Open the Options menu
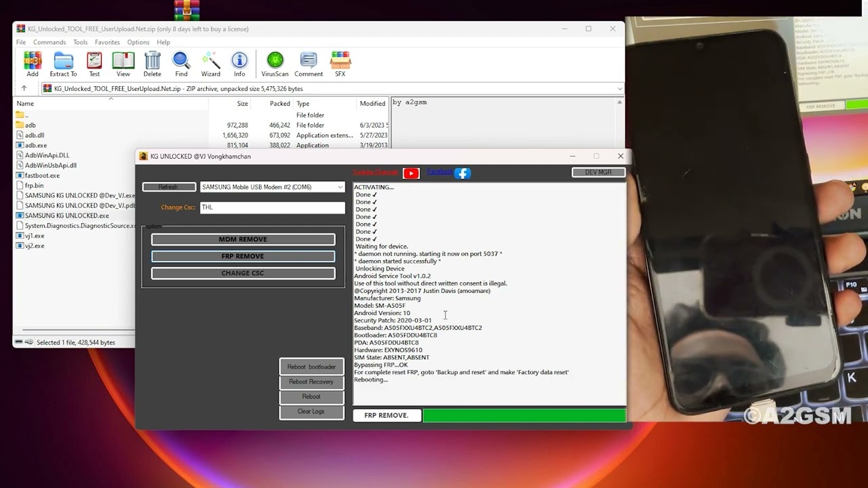The width and height of the screenshot is (868, 488). click(138, 42)
